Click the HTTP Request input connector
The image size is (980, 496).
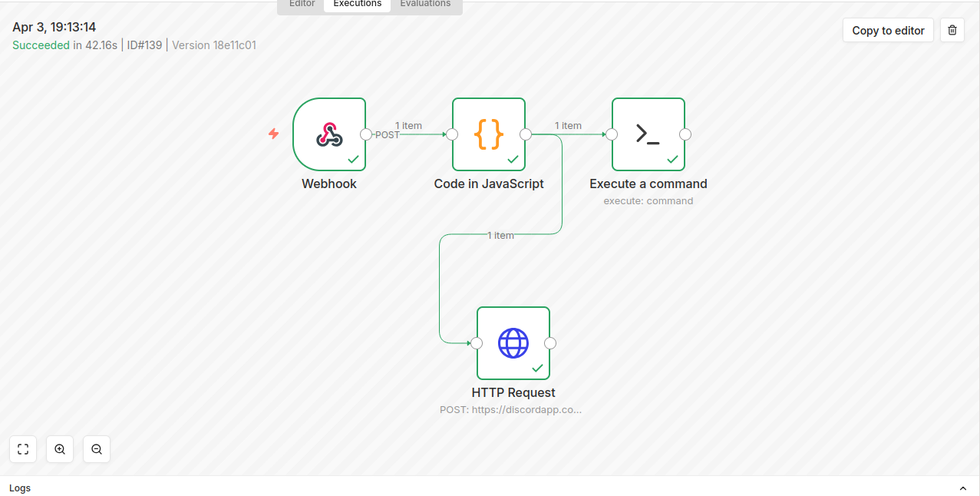477,343
